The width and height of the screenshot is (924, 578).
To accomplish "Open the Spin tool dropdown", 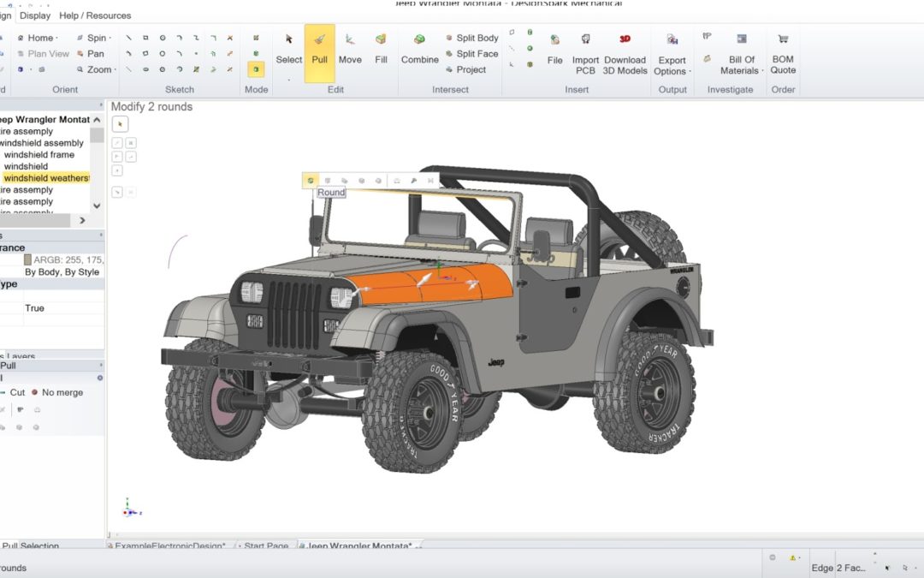I will tap(94, 38).
